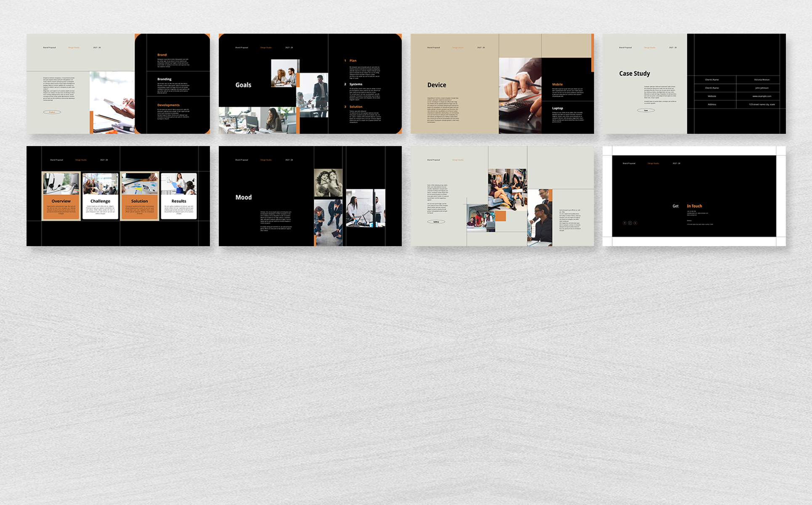
Task: Open the Device slide thumbnail
Action: (502, 84)
